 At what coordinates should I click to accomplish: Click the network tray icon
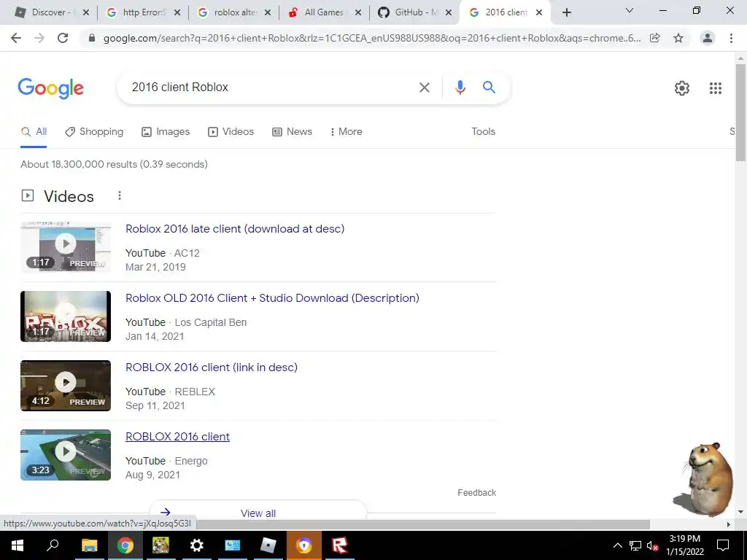635,545
